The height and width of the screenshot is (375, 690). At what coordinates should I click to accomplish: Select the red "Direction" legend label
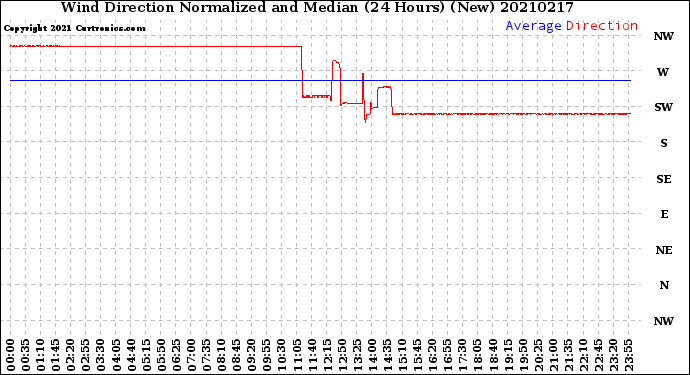point(602,26)
